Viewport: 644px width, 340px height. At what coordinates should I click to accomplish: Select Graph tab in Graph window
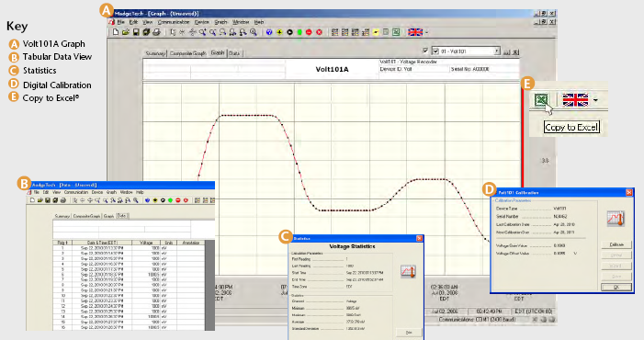(218, 53)
